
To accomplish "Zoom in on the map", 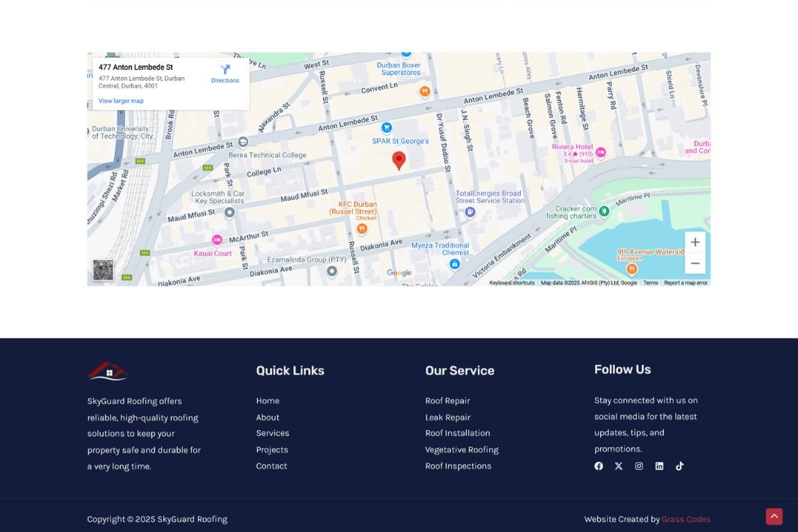I will pos(695,242).
